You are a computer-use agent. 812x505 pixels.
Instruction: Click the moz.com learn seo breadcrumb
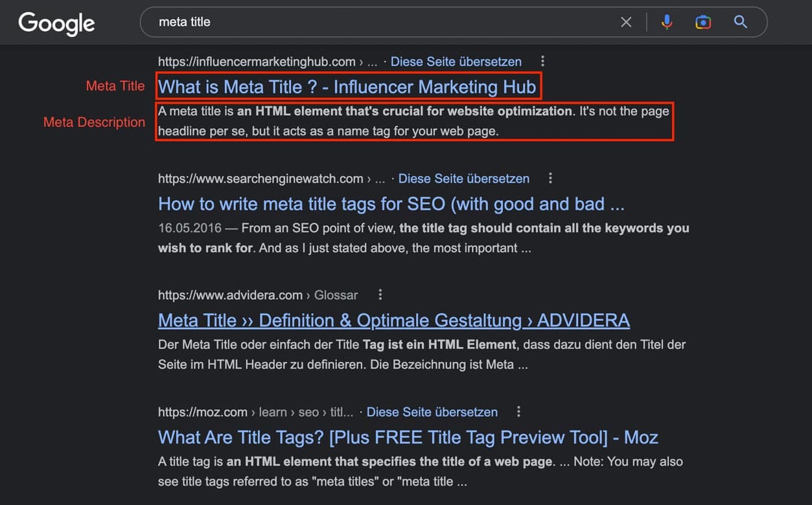[x=255, y=412]
